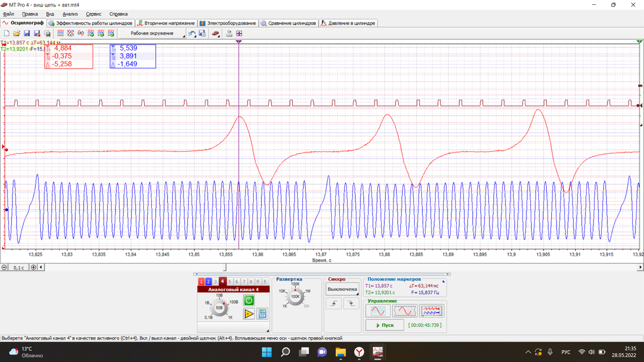Open file using the folder toolbar icon

pyautogui.click(x=17, y=33)
